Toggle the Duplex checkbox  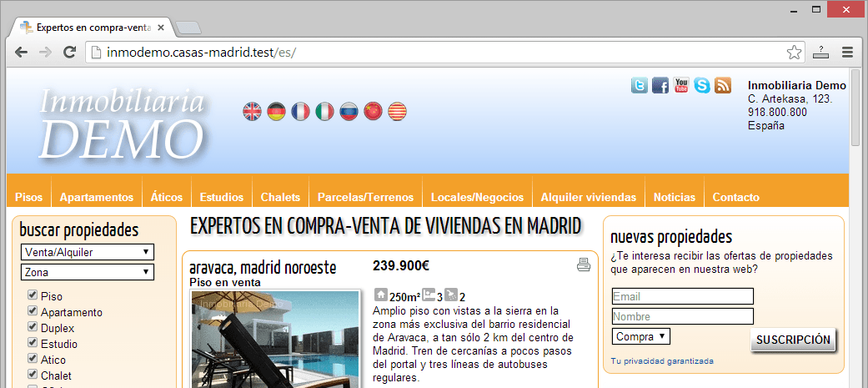33,327
